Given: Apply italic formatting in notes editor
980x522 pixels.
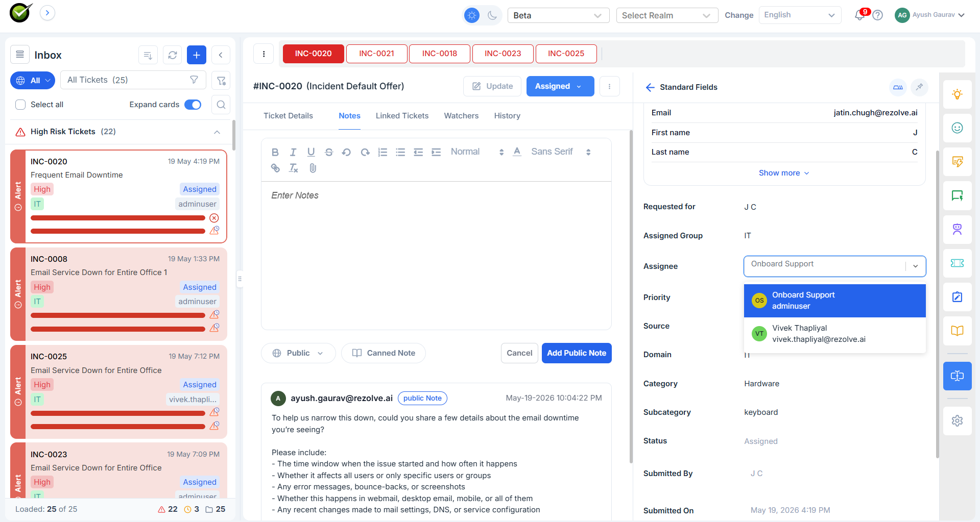Looking at the screenshot, I should [293, 152].
